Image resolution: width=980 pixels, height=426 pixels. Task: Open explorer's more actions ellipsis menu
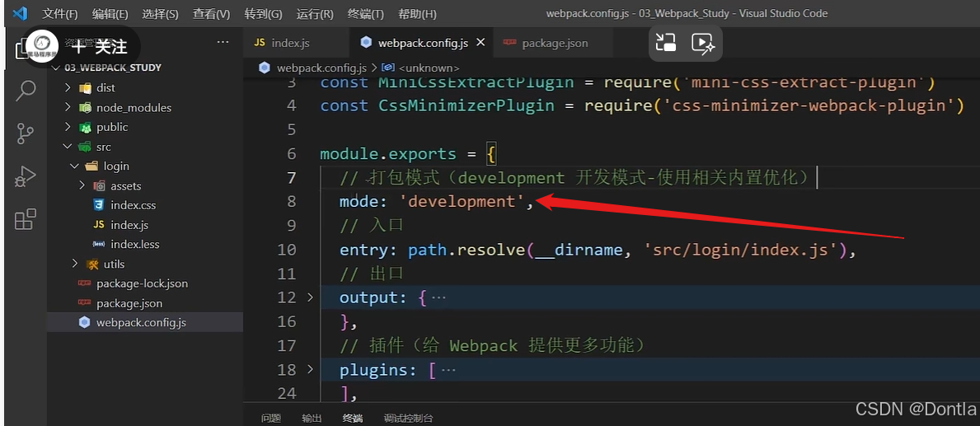point(223,43)
